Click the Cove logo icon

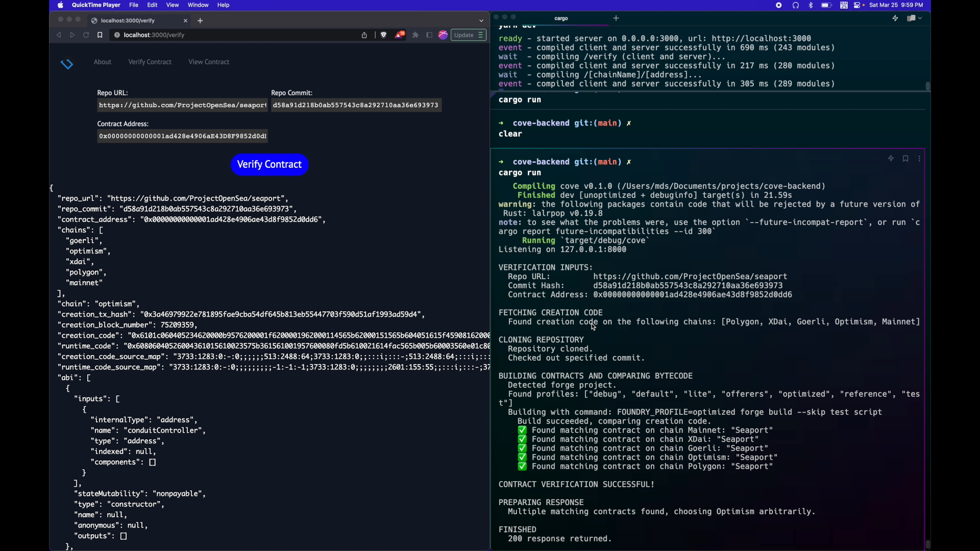pyautogui.click(x=67, y=64)
